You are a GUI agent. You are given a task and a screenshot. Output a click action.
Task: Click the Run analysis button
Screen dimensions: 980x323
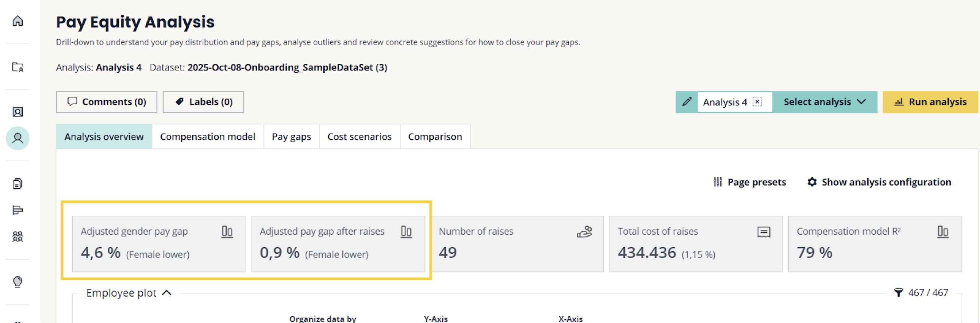[930, 102]
